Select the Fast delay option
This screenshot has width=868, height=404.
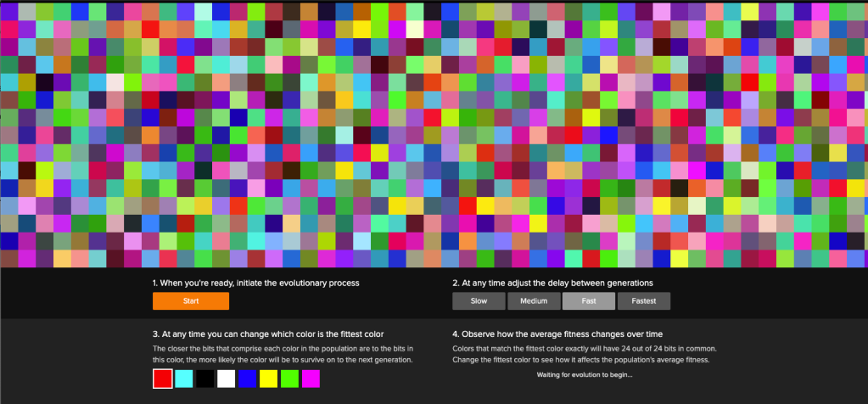click(x=587, y=301)
